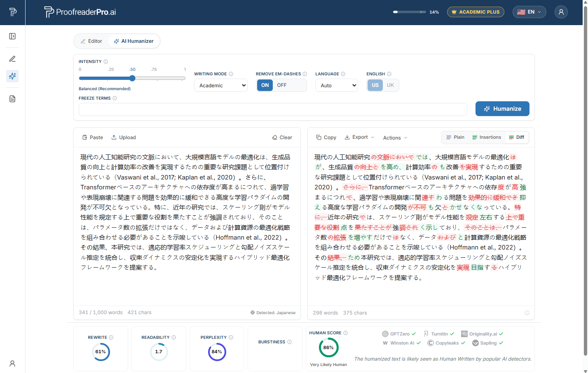This screenshot has width=588, height=373.
Task: Open the pen Editor icon in sidebar
Action: (x=12, y=59)
